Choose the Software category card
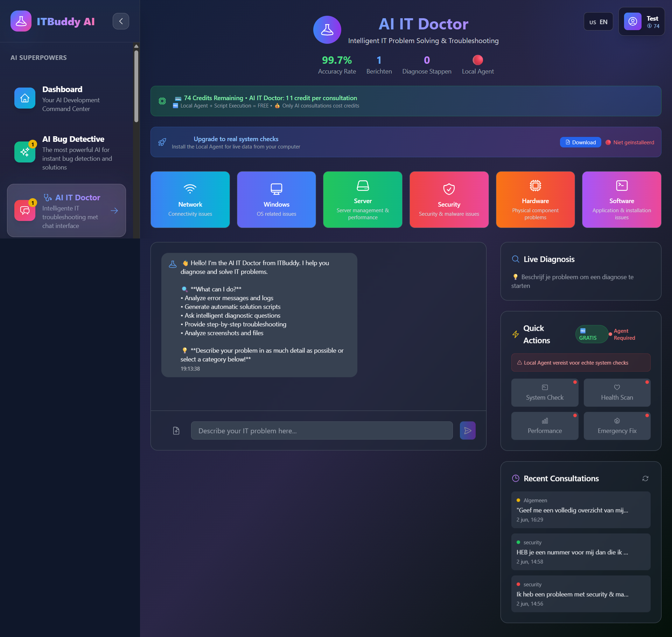Viewport: 672px width, 637px height. point(622,200)
